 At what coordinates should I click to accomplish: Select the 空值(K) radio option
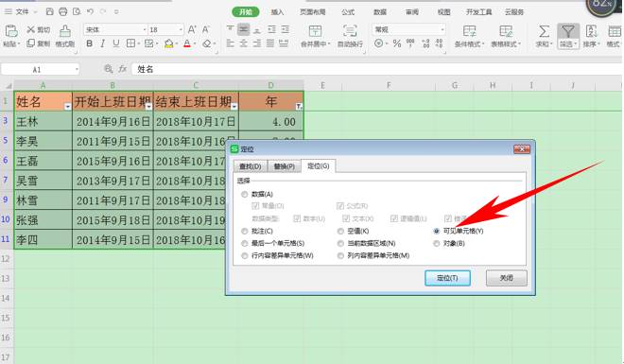[x=340, y=231]
